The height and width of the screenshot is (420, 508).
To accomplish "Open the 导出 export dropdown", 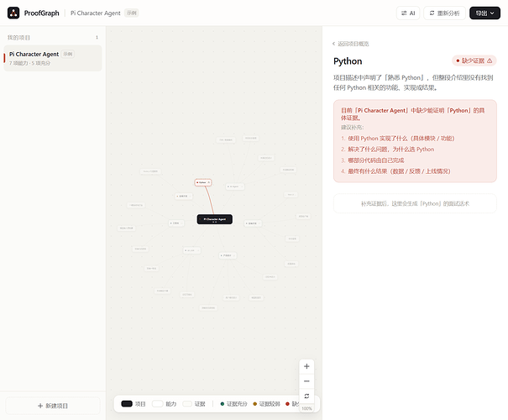I will coord(484,13).
